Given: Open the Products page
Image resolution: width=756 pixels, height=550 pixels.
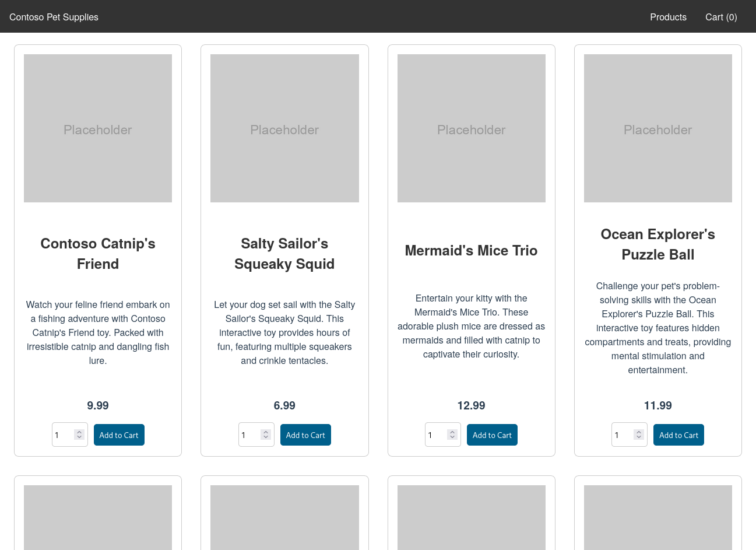Looking at the screenshot, I should click(668, 17).
